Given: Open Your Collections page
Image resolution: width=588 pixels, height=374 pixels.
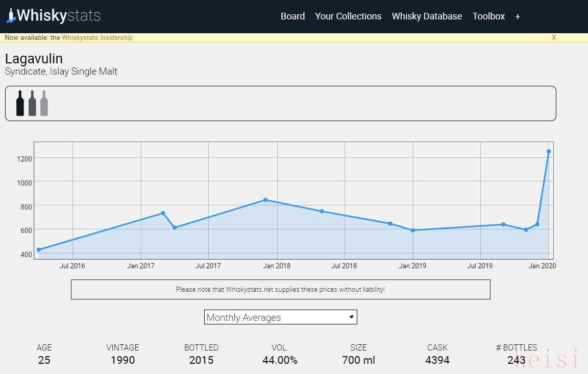Looking at the screenshot, I should (x=348, y=16).
